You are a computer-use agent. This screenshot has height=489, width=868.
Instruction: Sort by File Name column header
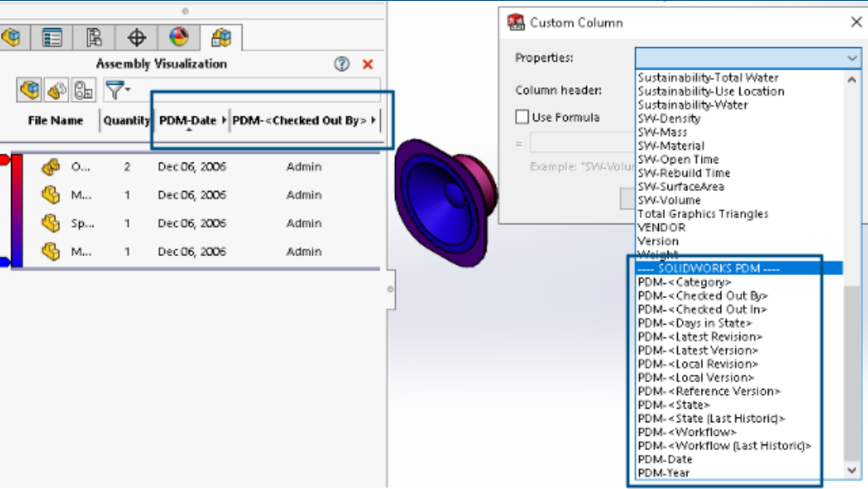56,121
